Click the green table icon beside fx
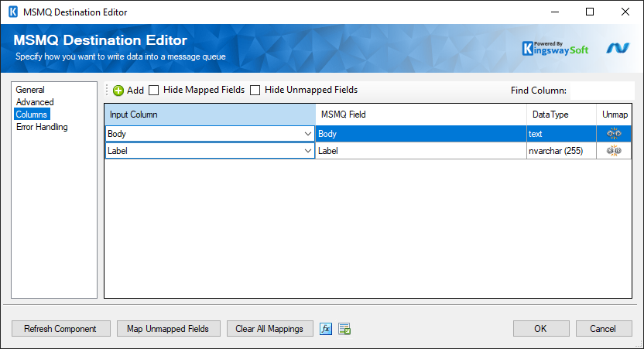Image resolution: width=644 pixels, height=349 pixels. pyautogui.click(x=344, y=329)
